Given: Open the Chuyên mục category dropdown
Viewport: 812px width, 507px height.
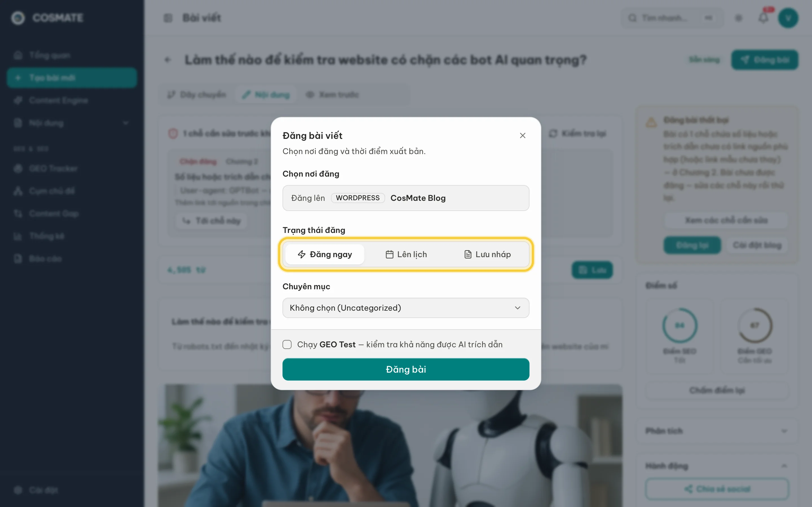Looking at the screenshot, I should point(406,308).
